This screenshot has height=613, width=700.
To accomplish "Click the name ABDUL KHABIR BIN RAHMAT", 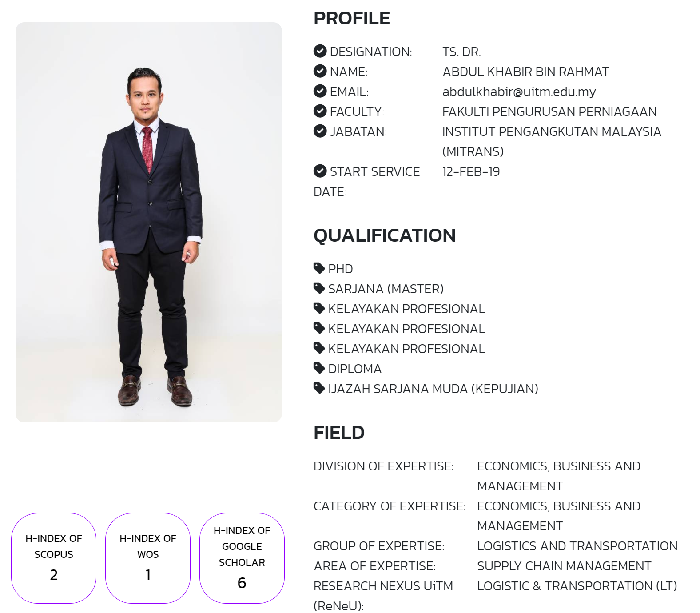I will coord(525,72).
